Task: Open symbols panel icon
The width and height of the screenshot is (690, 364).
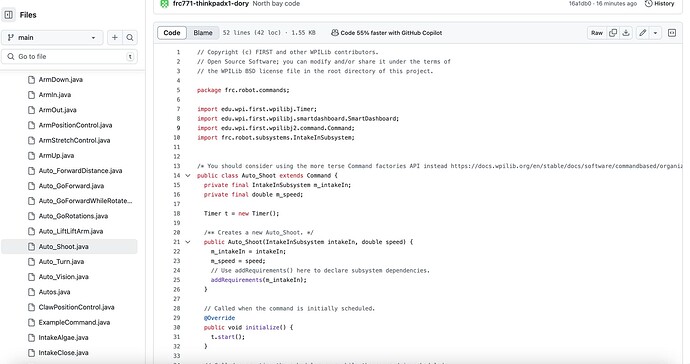Action: tap(672, 33)
